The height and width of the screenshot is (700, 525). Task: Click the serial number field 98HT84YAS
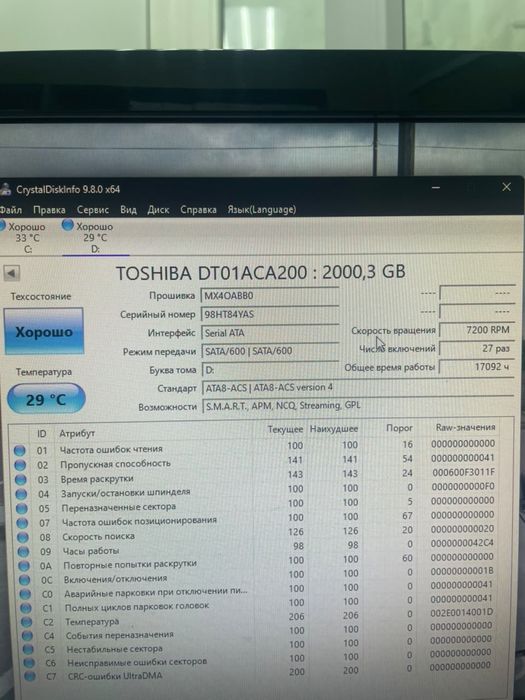[270, 314]
